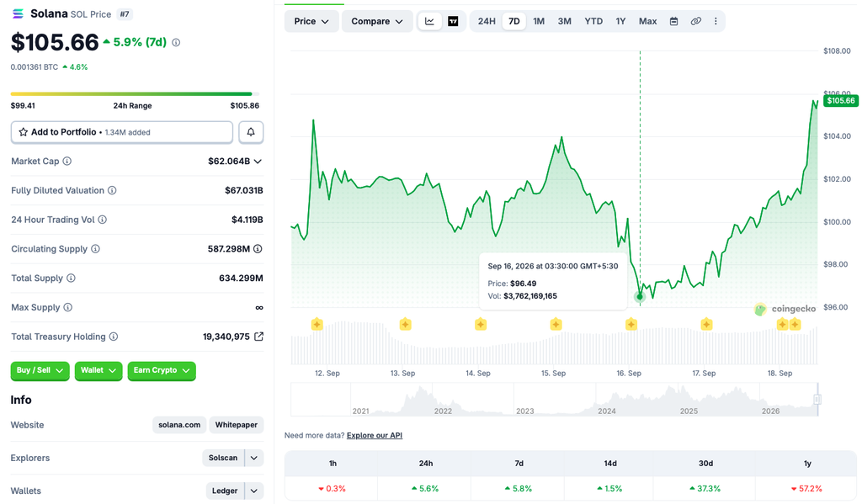Open info icon next to 587.298M value
This screenshot has height=504, width=862.
(258, 249)
